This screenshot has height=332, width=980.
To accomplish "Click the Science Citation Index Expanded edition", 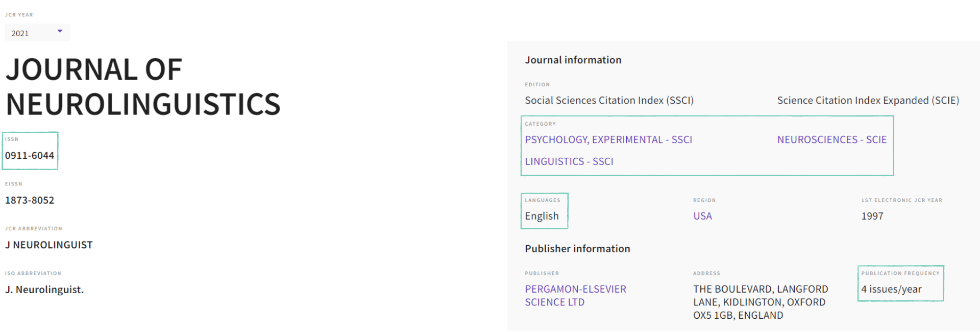I will pos(868,101).
